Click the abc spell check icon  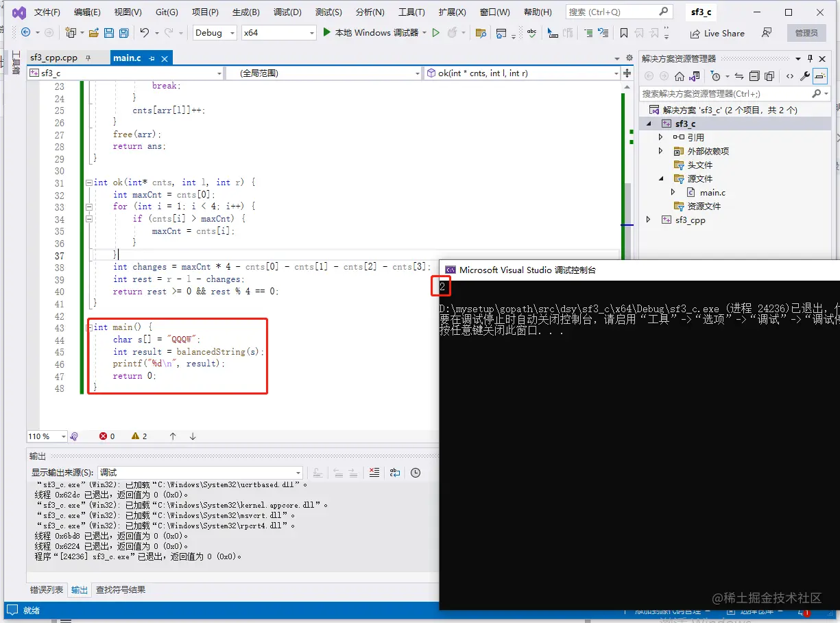(x=531, y=32)
